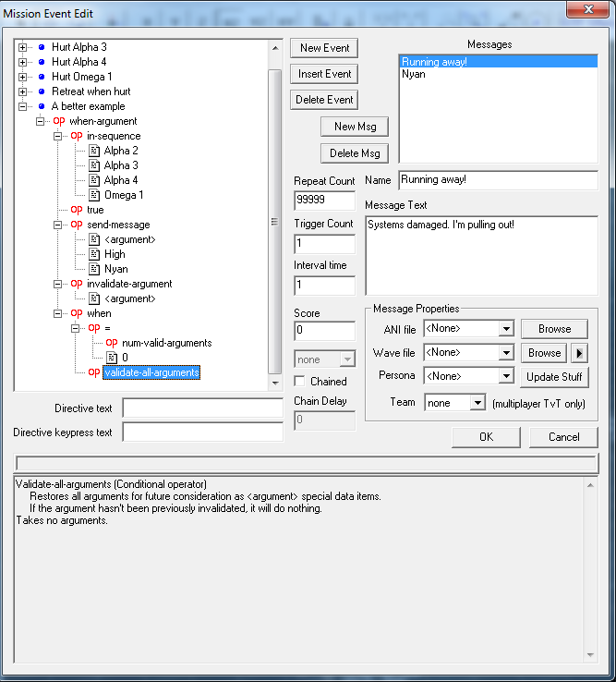Click the red OP icon beside num-valid-arguments

[111, 343]
